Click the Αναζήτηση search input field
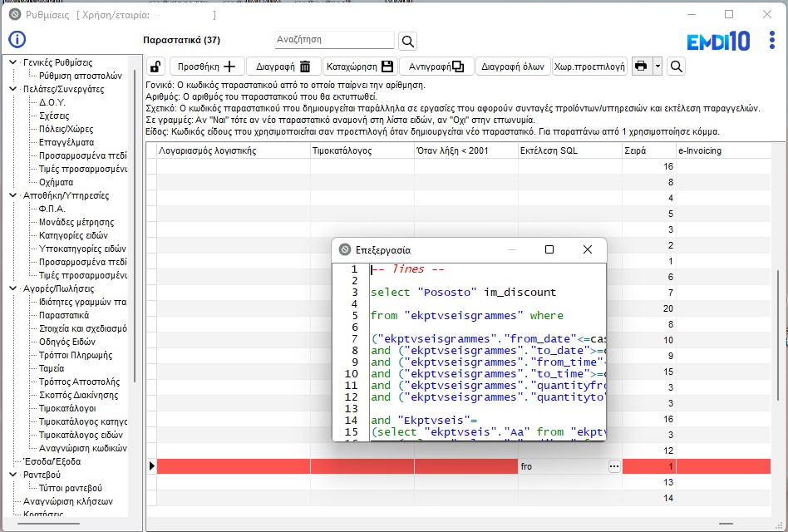The height and width of the screenshot is (532, 788). tap(334, 40)
